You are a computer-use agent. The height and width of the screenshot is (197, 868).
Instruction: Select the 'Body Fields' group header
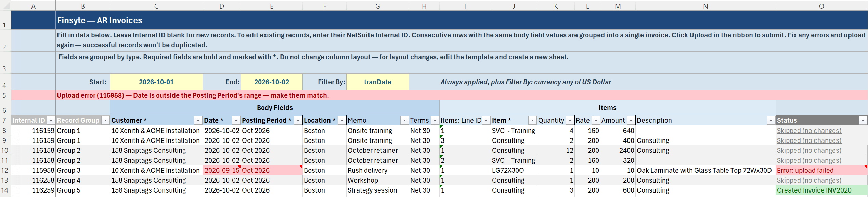(275, 108)
